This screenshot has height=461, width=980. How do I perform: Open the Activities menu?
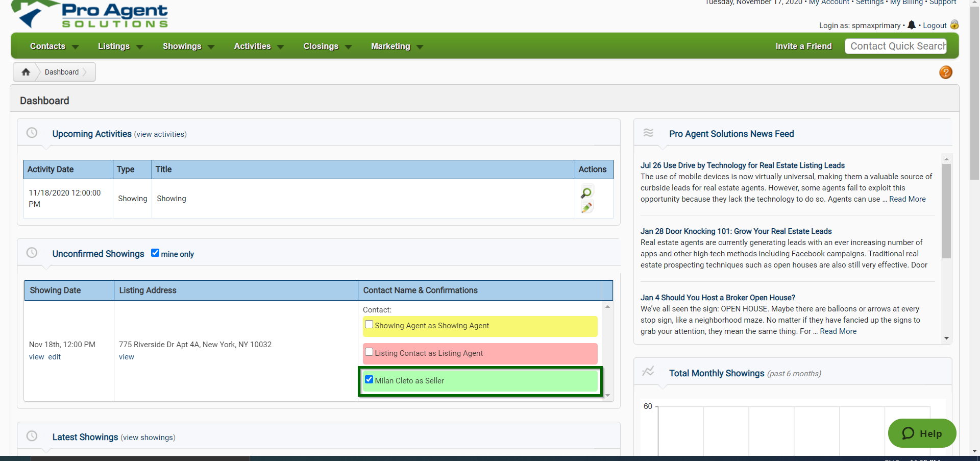252,46
